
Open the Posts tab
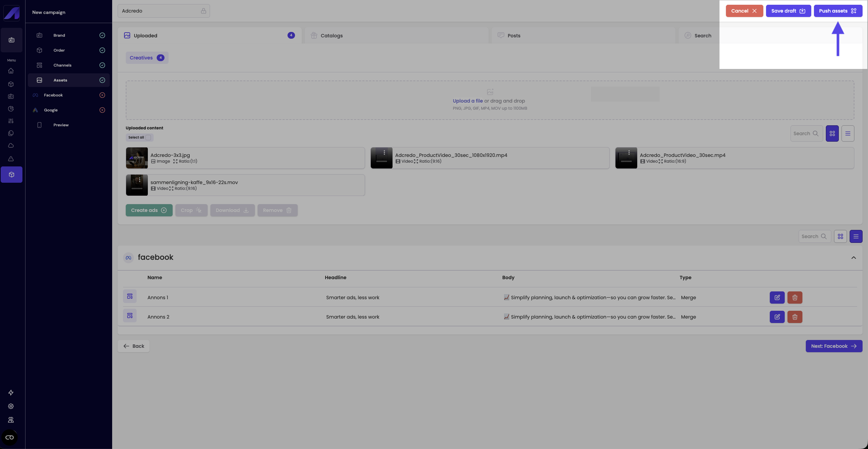(x=514, y=36)
